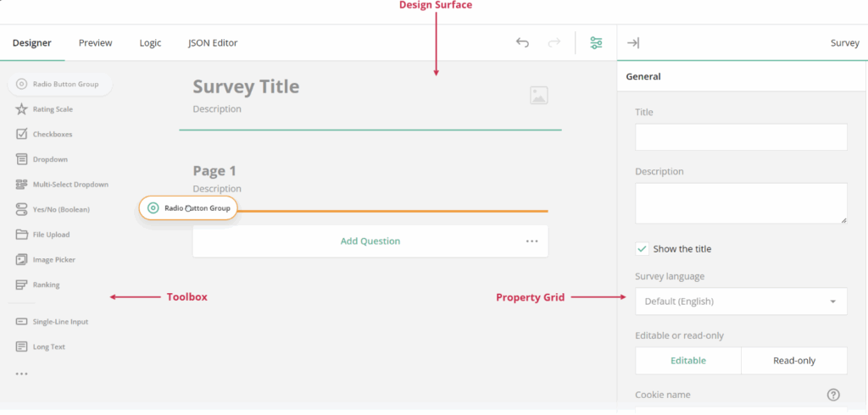
Task: Select the Rating Scale star icon
Action: click(x=21, y=109)
